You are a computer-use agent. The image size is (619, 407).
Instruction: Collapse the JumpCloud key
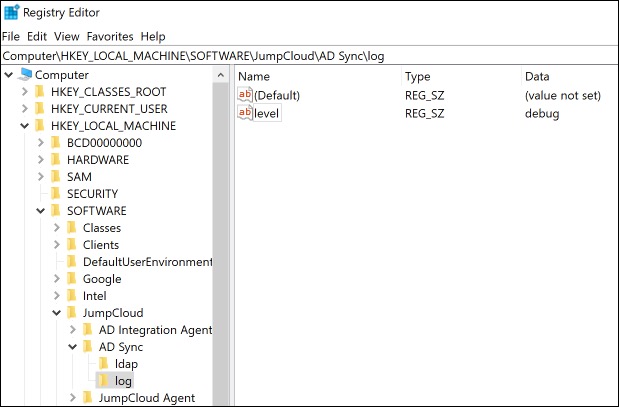[x=57, y=313]
